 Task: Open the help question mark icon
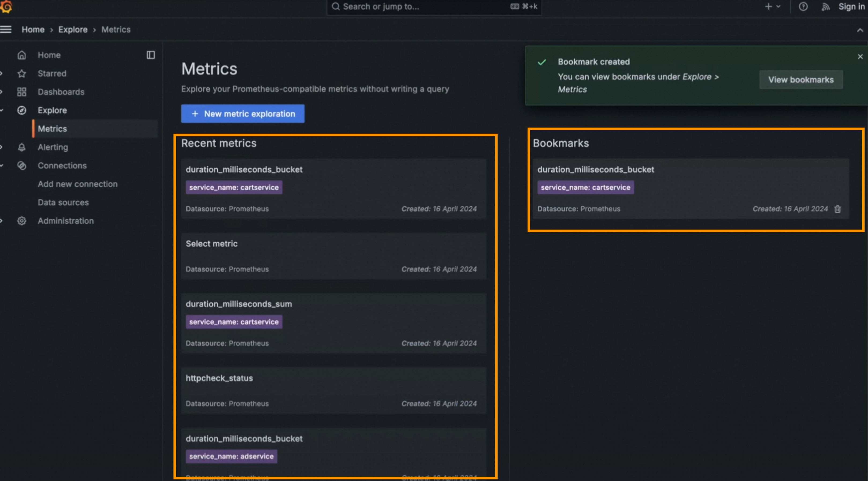click(x=803, y=7)
